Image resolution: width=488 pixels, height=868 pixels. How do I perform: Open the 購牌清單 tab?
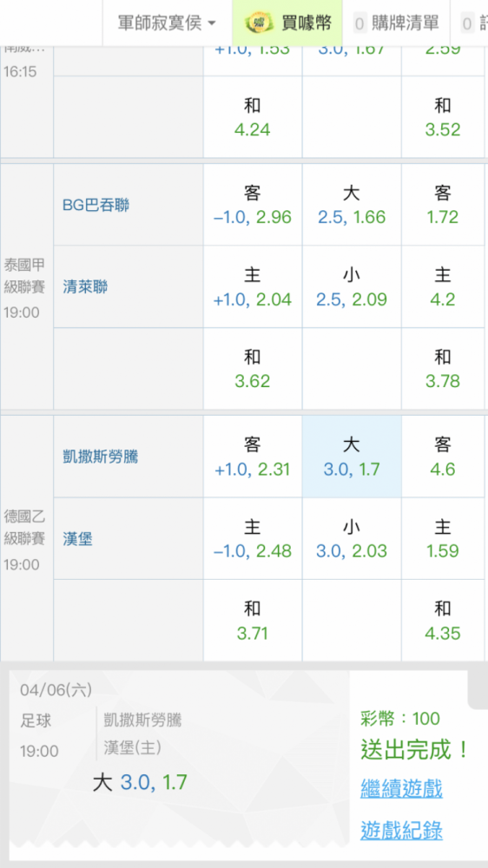pyautogui.click(x=396, y=23)
